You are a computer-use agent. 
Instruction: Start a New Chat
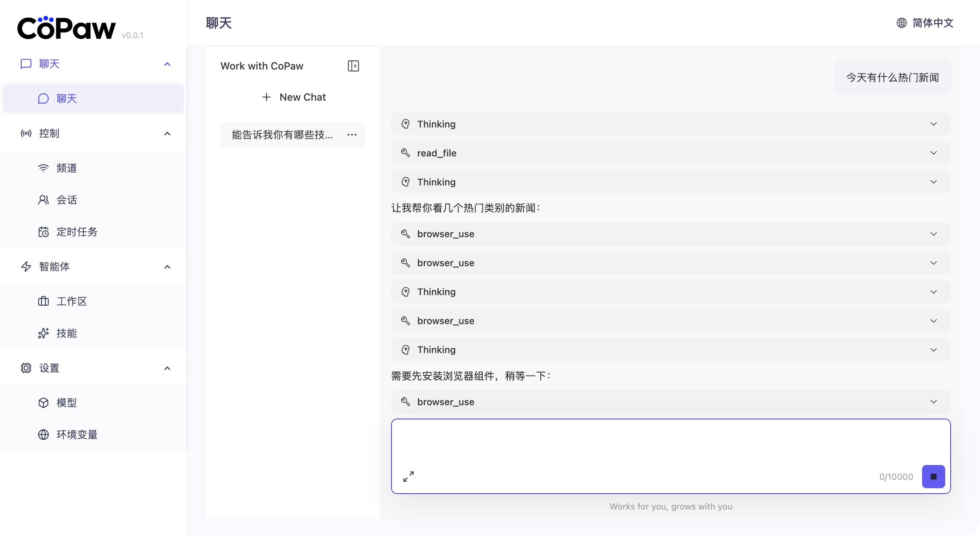(294, 97)
